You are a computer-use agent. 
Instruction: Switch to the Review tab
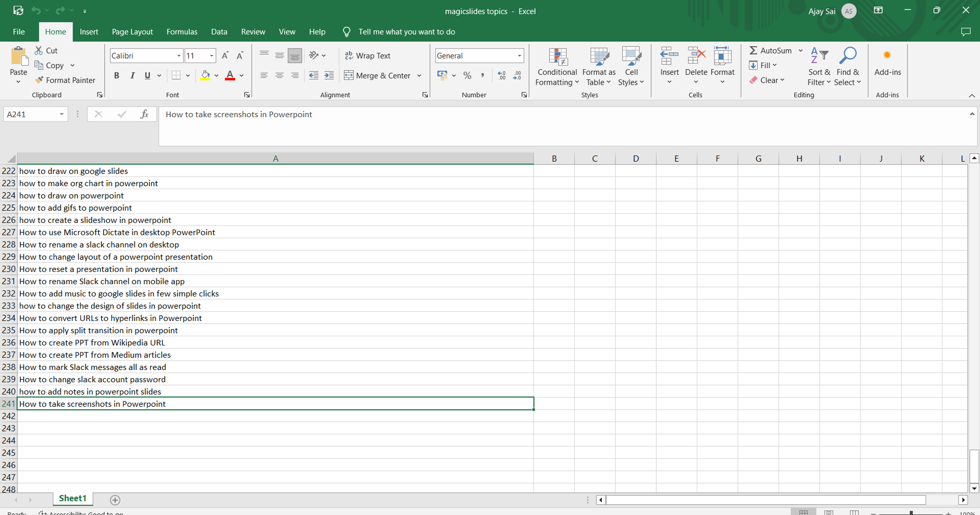click(x=253, y=32)
